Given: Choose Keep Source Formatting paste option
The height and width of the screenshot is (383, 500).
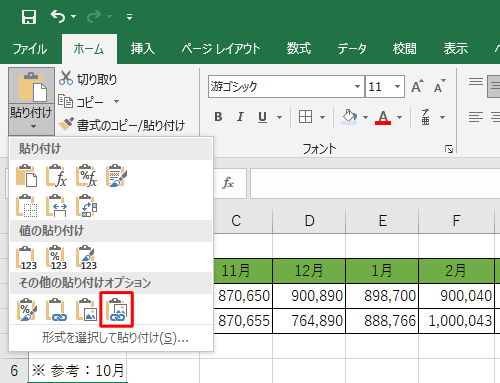Looking at the screenshot, I should [116, 175].
